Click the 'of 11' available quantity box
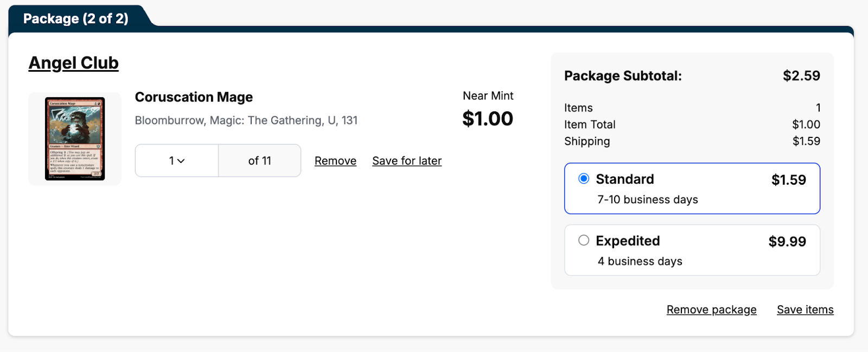 [259, 161]
